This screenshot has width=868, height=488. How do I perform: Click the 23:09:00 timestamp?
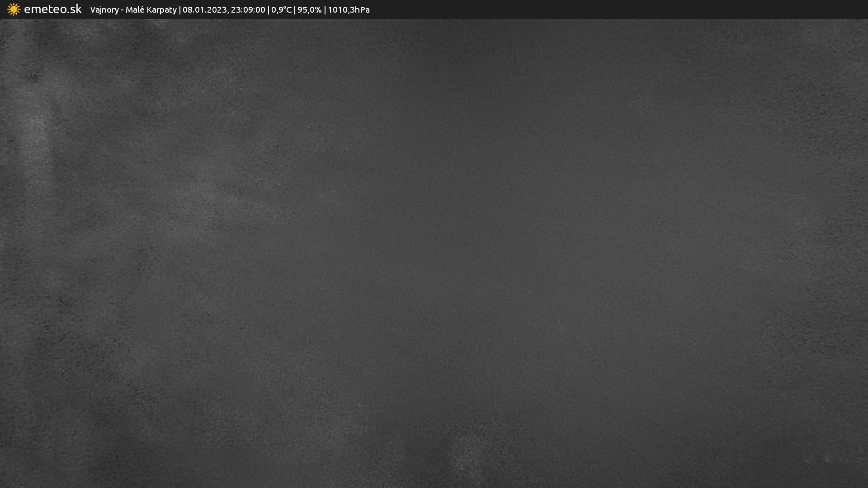(x=248, y=10)
